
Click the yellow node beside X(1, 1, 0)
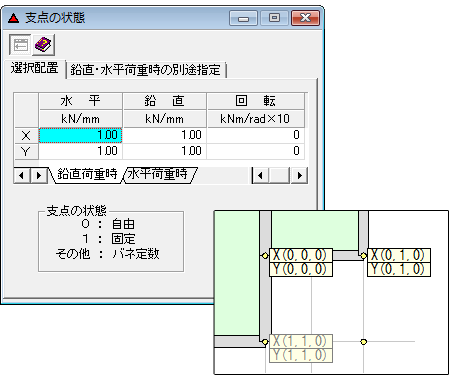265,342
